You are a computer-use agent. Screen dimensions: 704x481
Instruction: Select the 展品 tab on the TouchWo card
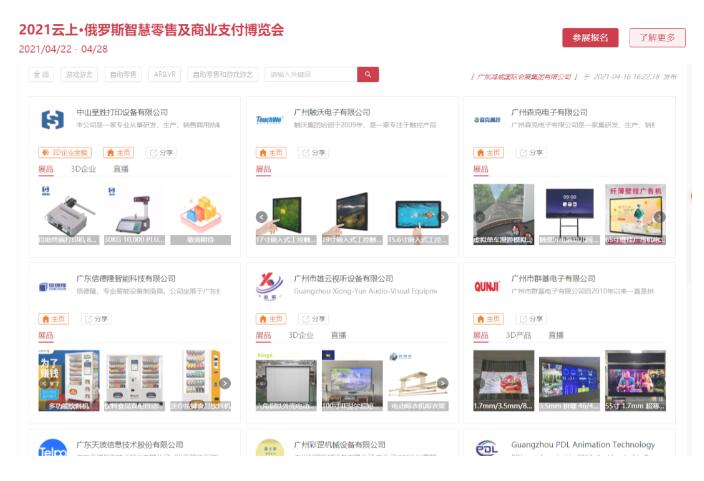click(264, 169)
